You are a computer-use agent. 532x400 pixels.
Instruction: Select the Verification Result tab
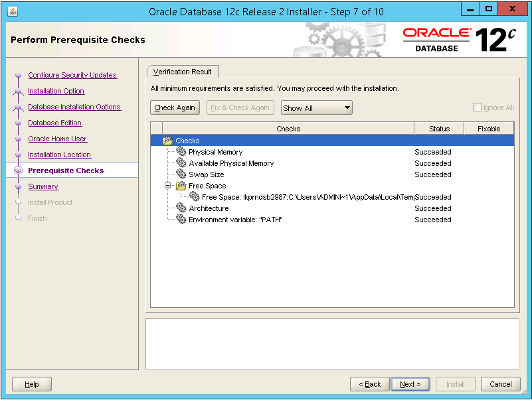coord(182,72)
